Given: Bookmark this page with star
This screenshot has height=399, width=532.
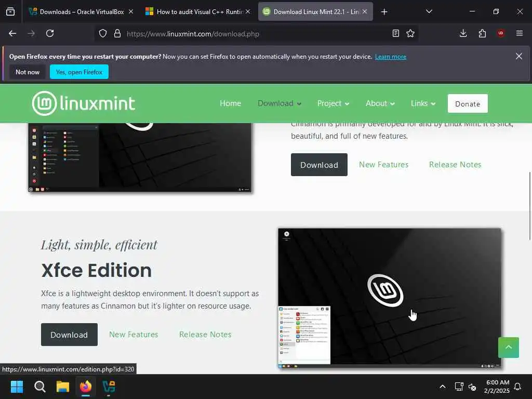Looking at the screenshot, I should click(410, 34).
